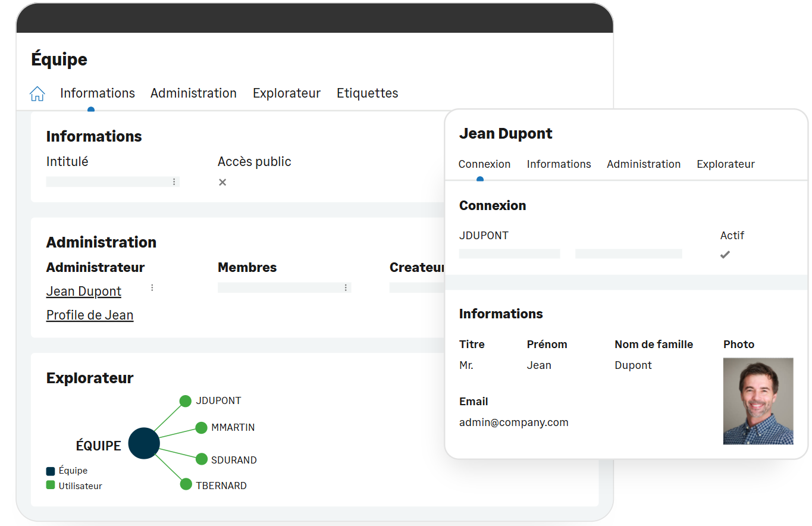Screen dimensions: 812x526
Task: Click the MMARTIN green user node
Action: coord(201,428)
